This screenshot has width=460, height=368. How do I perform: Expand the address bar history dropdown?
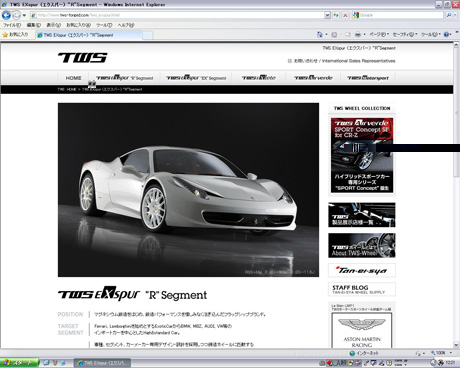click(x=327, y=15)
